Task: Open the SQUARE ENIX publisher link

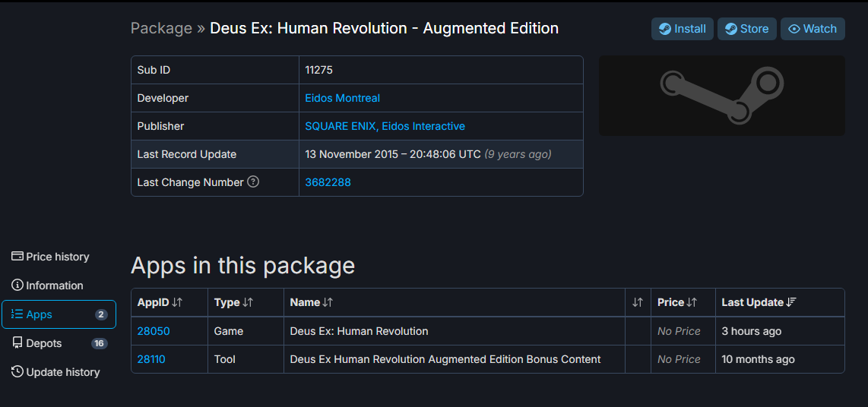Action: (341, 126)
